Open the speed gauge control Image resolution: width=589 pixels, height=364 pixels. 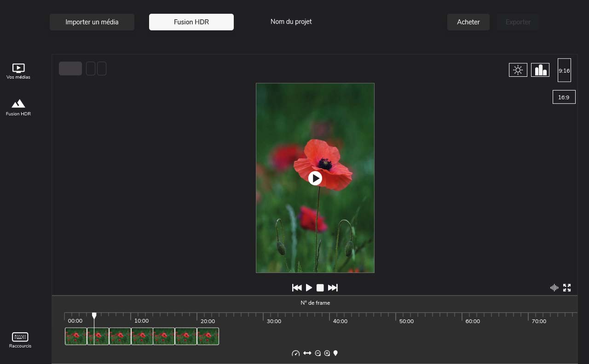pyautogui.click(x=296, y=353)
